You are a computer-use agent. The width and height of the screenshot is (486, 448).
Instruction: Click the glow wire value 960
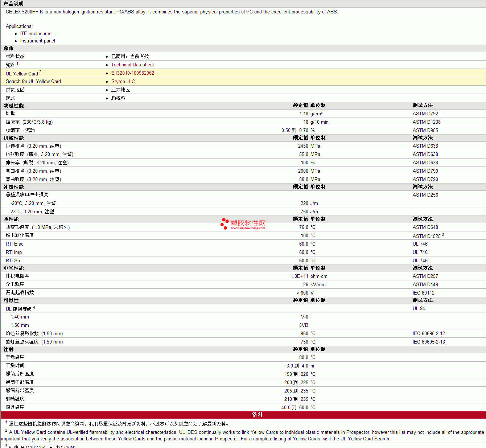click(x=304, y=333)
